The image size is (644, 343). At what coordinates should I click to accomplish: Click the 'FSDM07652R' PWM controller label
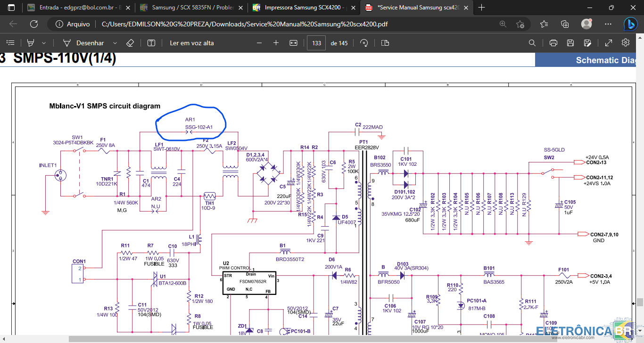[252, 281]
